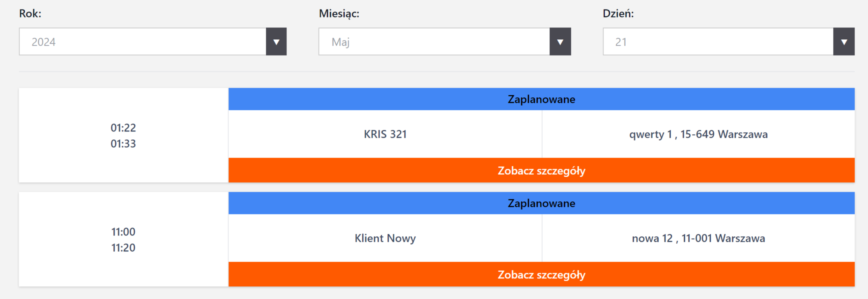Screen dimensions: 868x299
Task: Click the 01:33 end time
Action: [x=123, y=144]
